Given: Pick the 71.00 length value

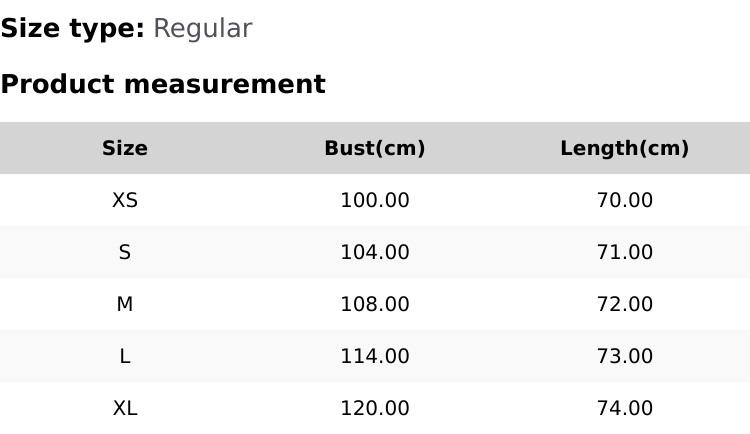Looking at the screenshot, I should (x=625, y=253).
